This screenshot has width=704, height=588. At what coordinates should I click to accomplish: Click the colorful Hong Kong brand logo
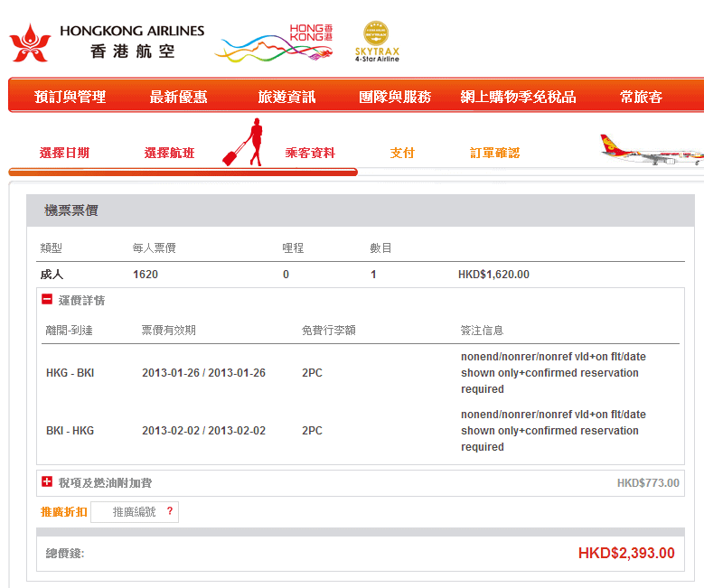pyautogui.click(x=274, y=43)
